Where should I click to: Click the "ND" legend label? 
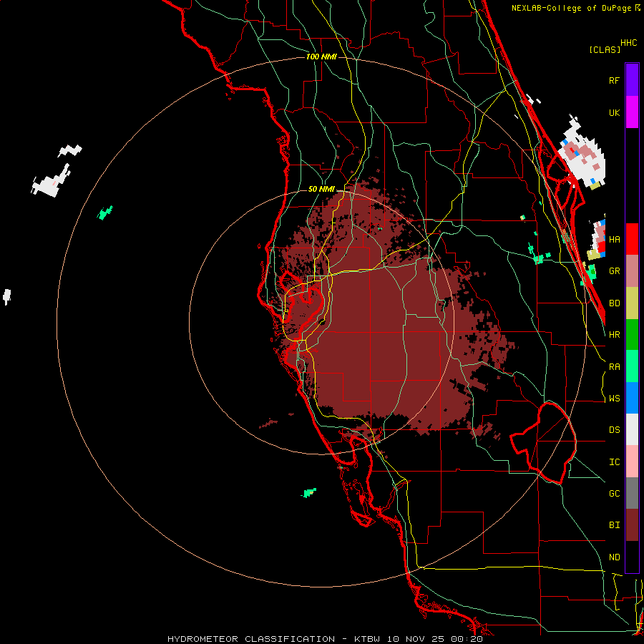(x=614, y=557)
